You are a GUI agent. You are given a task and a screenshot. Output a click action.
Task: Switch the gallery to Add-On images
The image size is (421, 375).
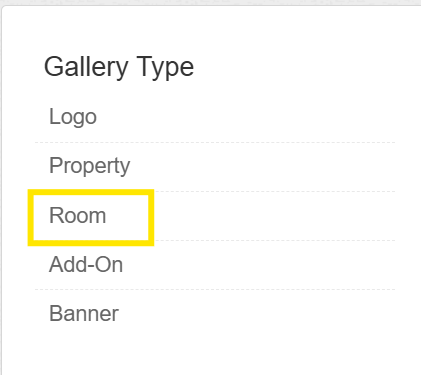click(x=86, y=265)
